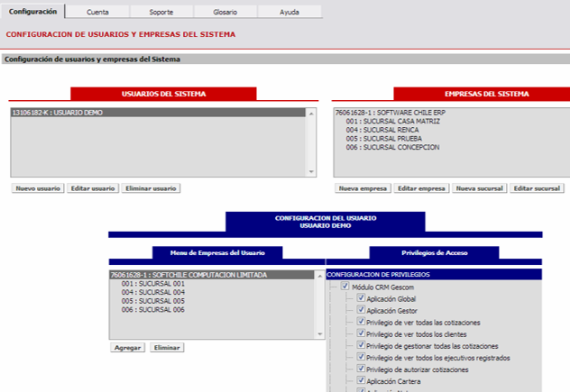Click the Editar empresa button
Image resolution: width=570 pixels, height=392 pixels.
coord(421,188)
